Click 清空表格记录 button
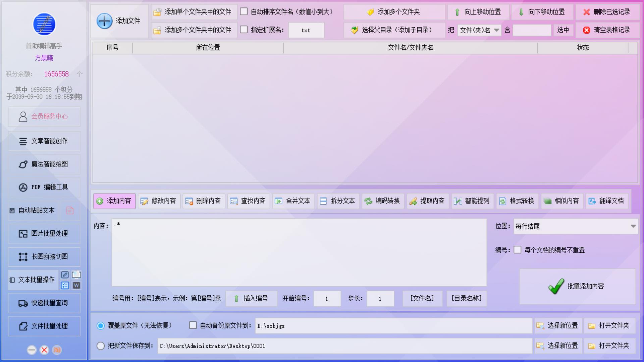Image resolution: width=644 pixels, height=362 pixels. coord(607,30)
